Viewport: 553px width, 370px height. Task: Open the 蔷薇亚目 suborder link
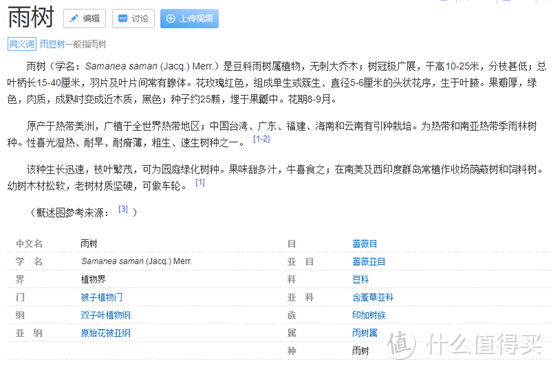coord(369,262)
